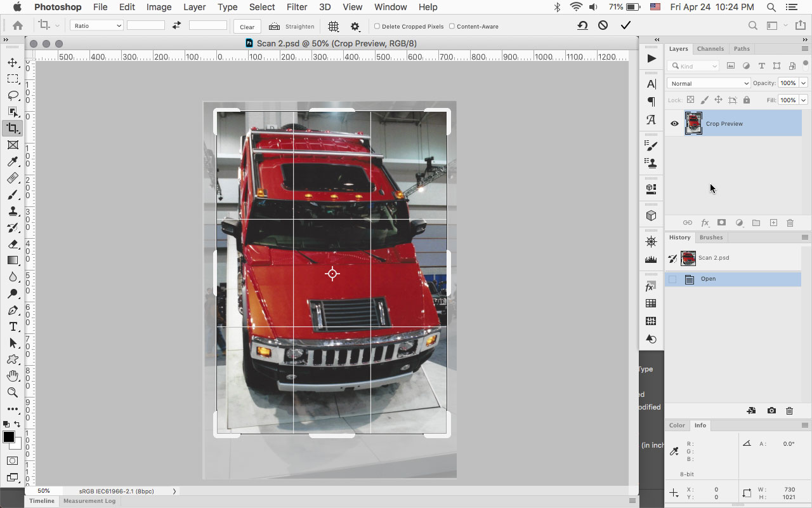Switch to the Channels tab
The image size is (812, 508).
coord(710,49)
